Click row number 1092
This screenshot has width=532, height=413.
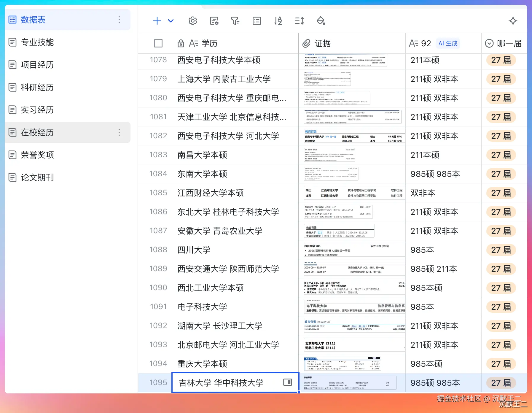(x=158, y=326)
